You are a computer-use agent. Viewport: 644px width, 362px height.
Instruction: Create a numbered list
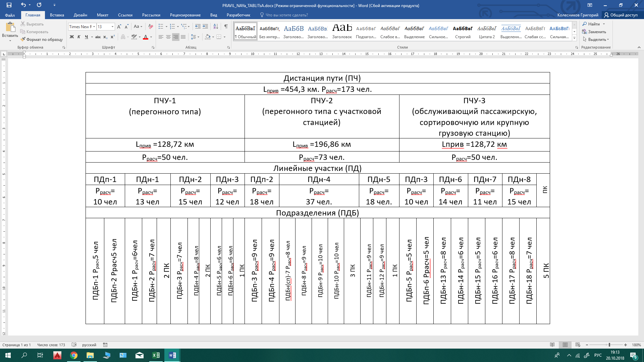(172, 27)
